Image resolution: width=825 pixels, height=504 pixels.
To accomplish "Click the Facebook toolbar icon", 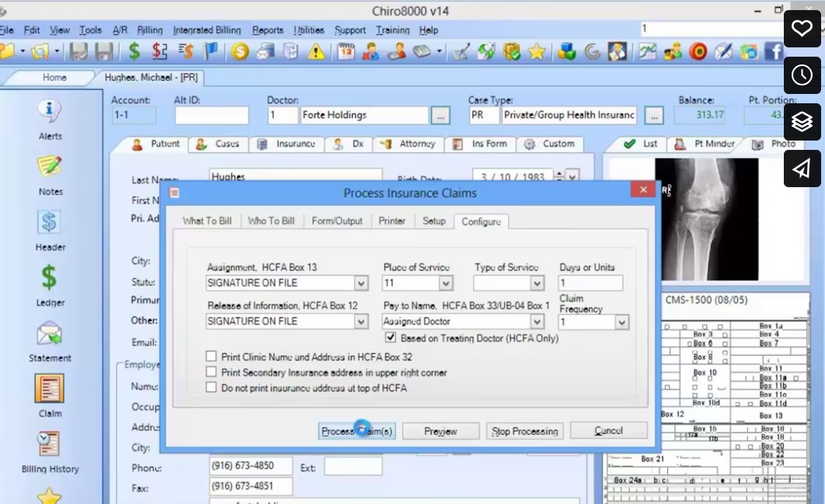I will (774, 51).
